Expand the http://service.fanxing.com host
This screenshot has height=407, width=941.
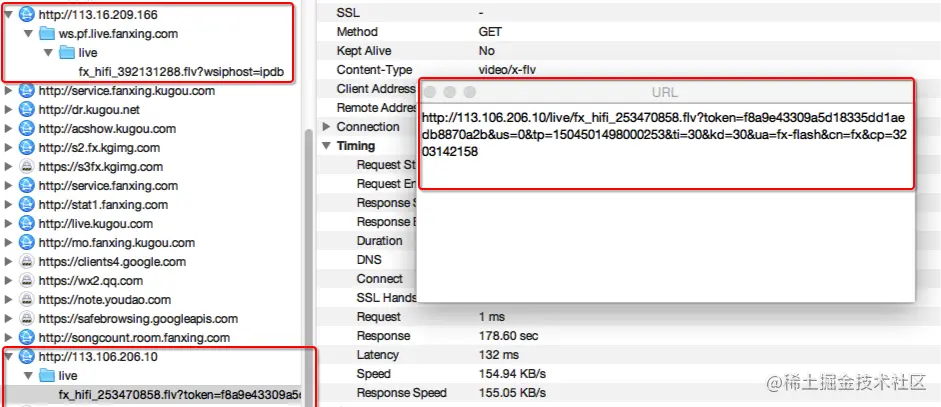click(x=8, y=185)
